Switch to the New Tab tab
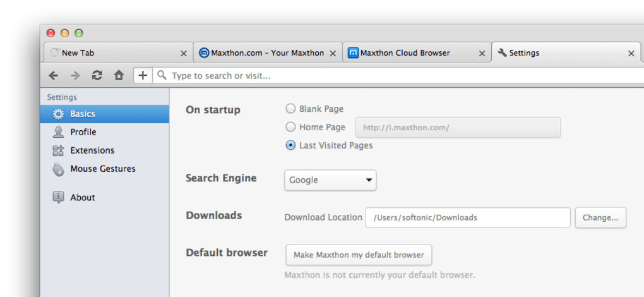Screen dimensions: 644x297 [x=114, y=53]
